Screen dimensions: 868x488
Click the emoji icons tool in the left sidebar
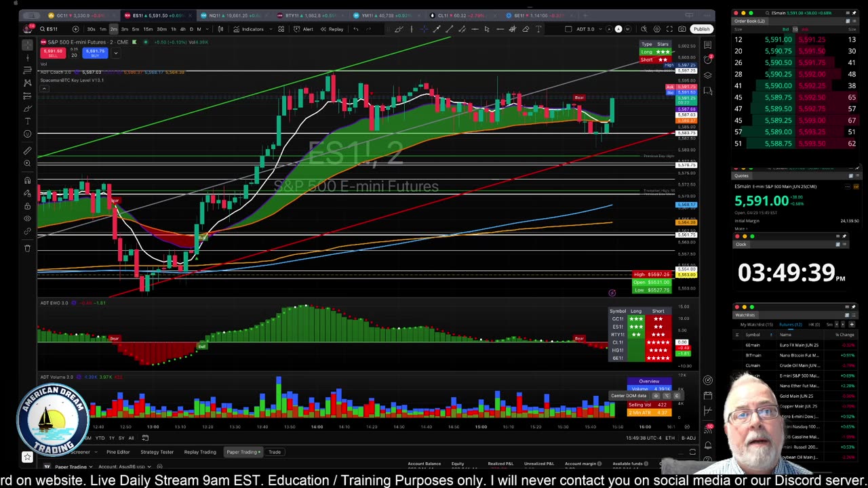point(27,134)
